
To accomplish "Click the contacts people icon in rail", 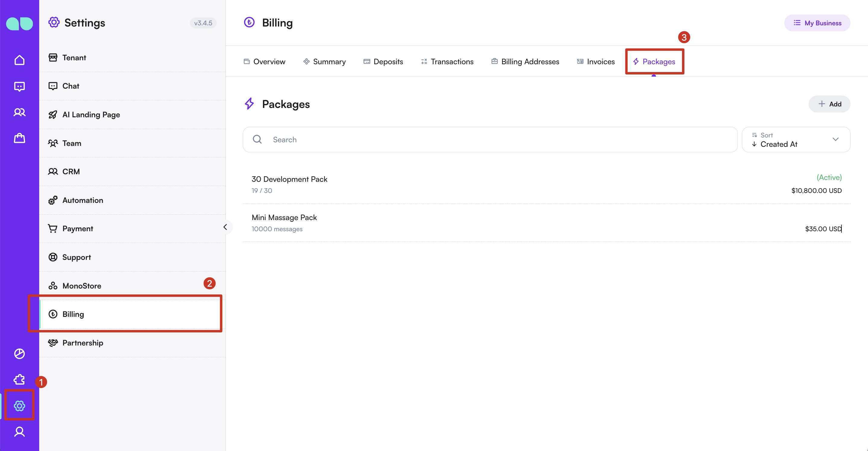I will click(x=19, y=112).
